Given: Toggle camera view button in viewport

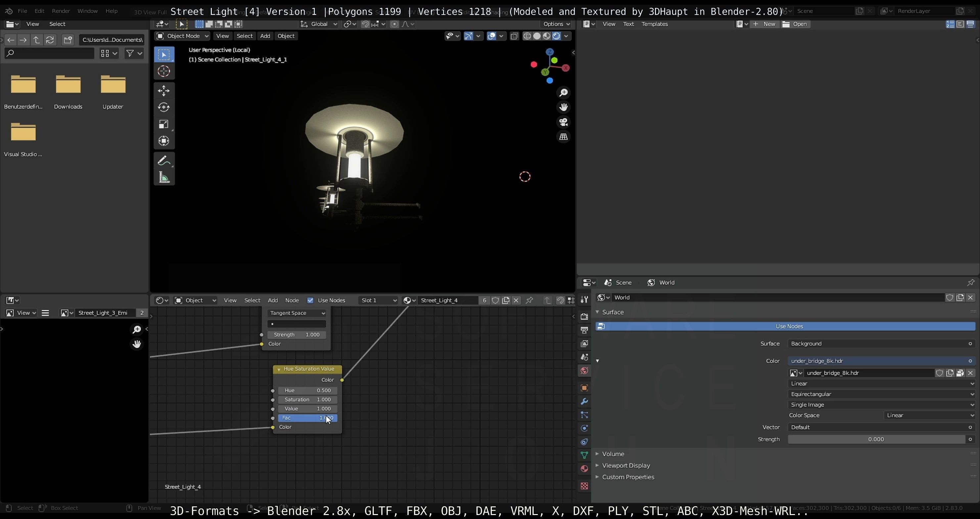Looking at the screenshot, I should pos(563,122).
